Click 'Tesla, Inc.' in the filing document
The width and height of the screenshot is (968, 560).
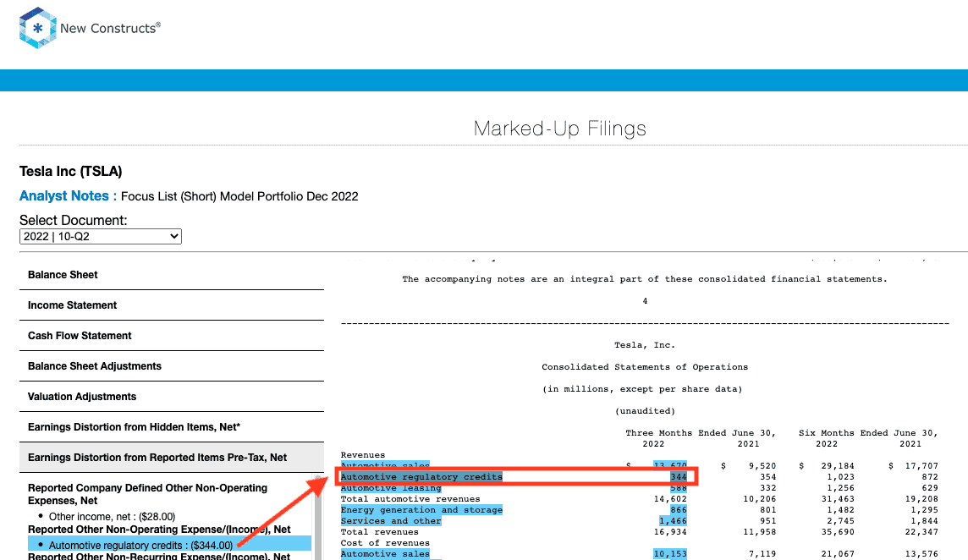click(x=645, y=345)
